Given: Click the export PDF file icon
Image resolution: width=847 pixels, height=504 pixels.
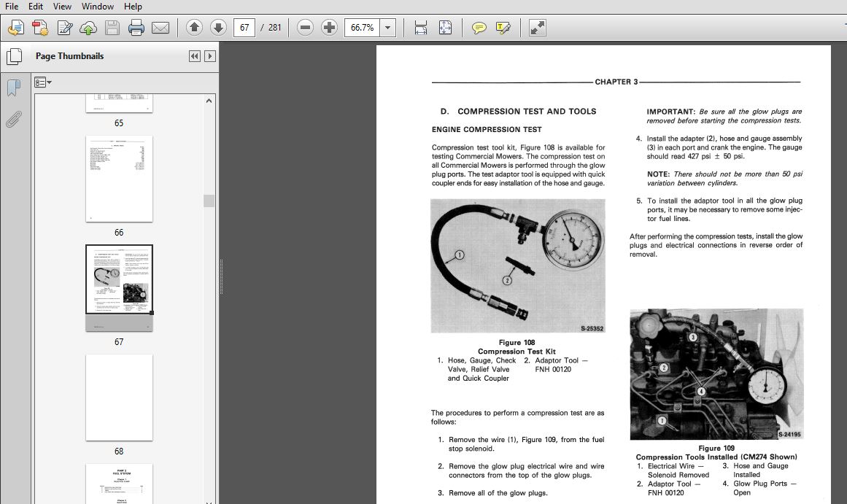Looking at the screenshot, I should tap(40, 28).
